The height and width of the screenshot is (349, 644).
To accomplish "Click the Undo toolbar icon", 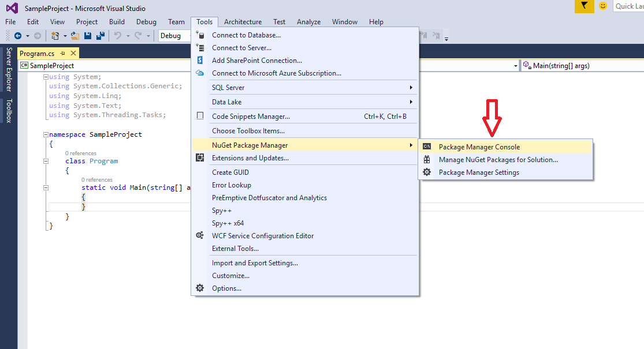I will click(x=118, y=36).
